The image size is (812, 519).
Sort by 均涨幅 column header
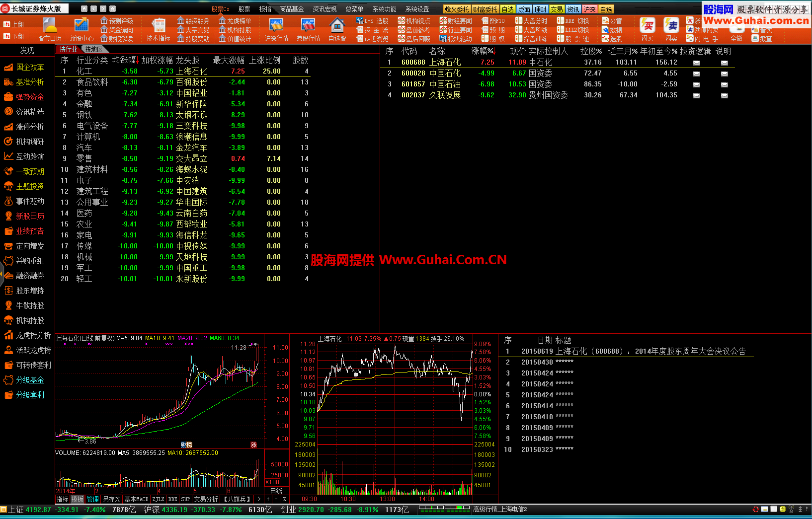point(125,60)
